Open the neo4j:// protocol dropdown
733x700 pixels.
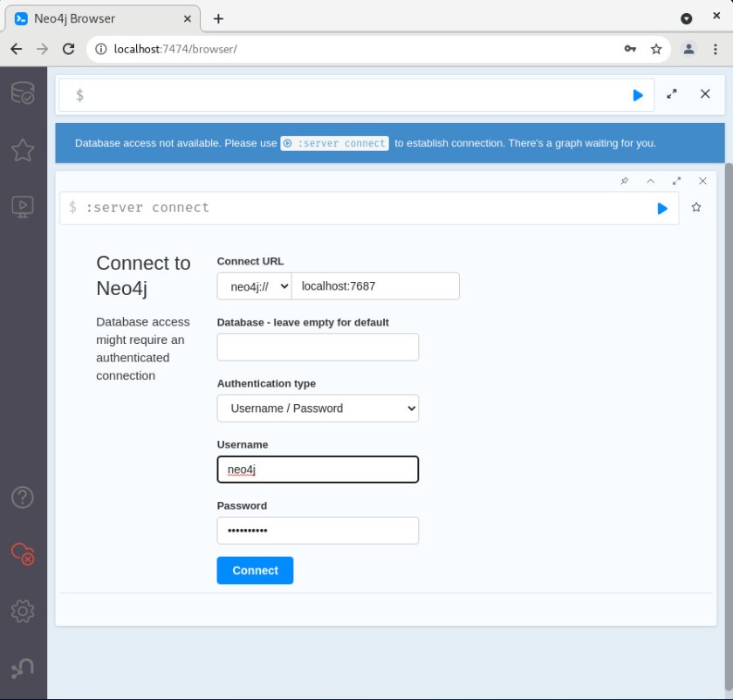point(254,286)
